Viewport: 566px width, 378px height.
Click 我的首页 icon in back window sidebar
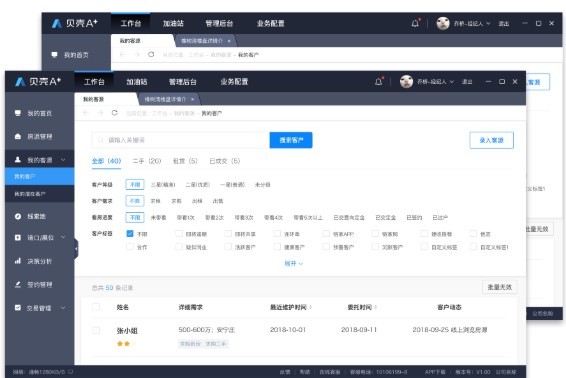tap(54, 55)
